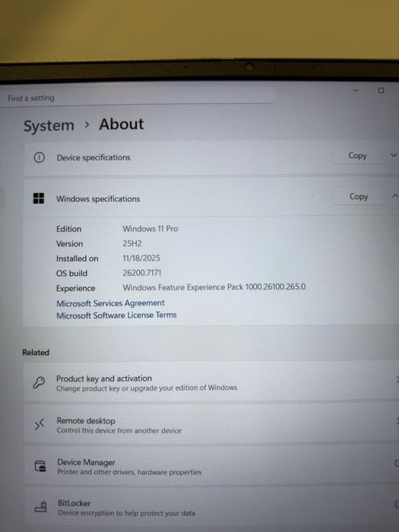
Task: Select the Windows 11 Pro edition text
Action: tap(150, 229)
